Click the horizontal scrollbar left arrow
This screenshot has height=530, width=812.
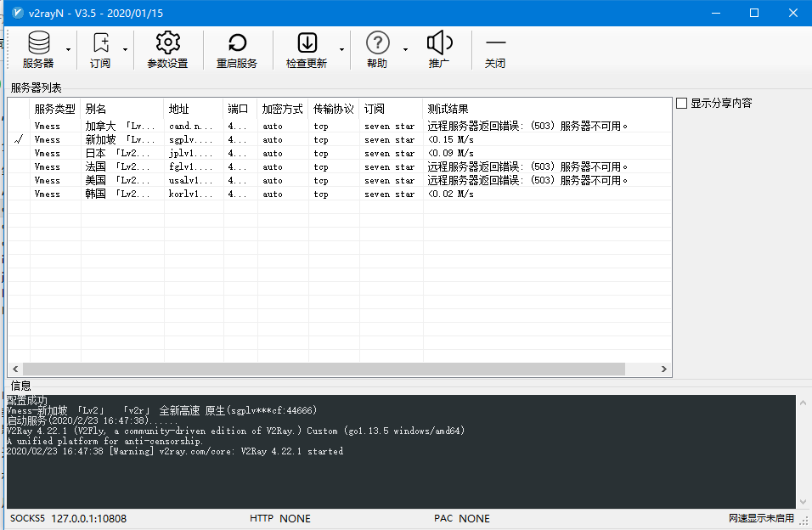pos(15,369)
